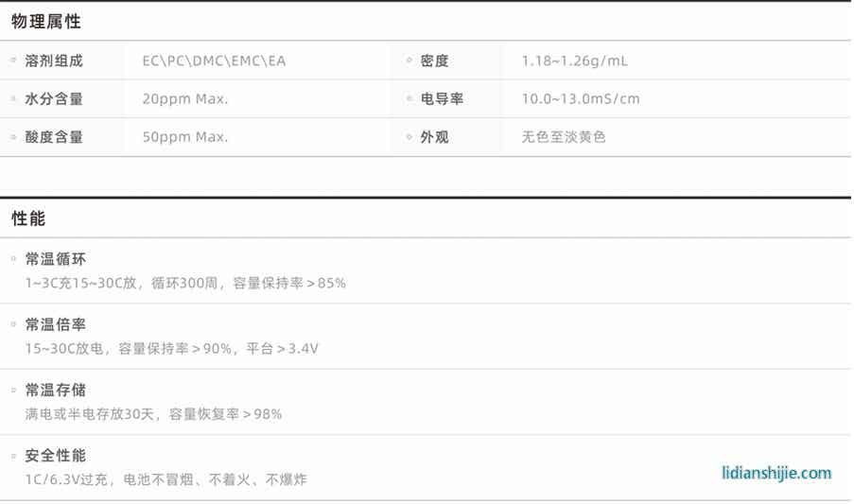Click the 无色至淡黄色 appearance value
Screen dimensions: 854x504
[x=564, y=137]
